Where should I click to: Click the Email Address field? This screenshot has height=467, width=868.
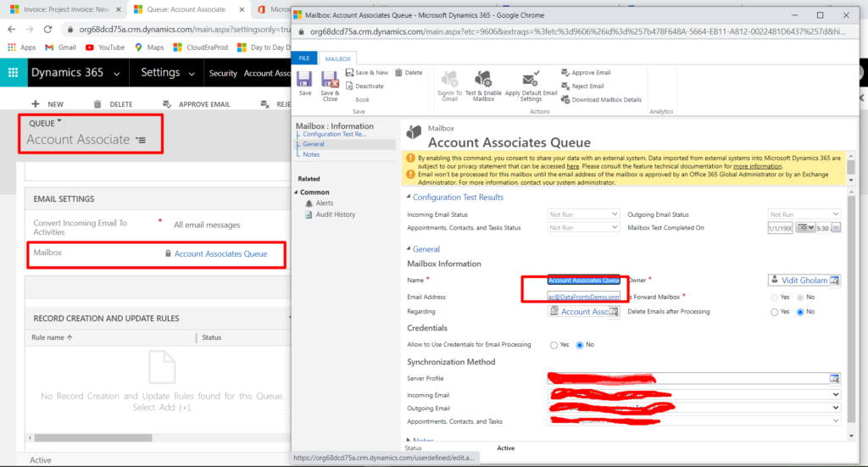click(x=583, y=297)
